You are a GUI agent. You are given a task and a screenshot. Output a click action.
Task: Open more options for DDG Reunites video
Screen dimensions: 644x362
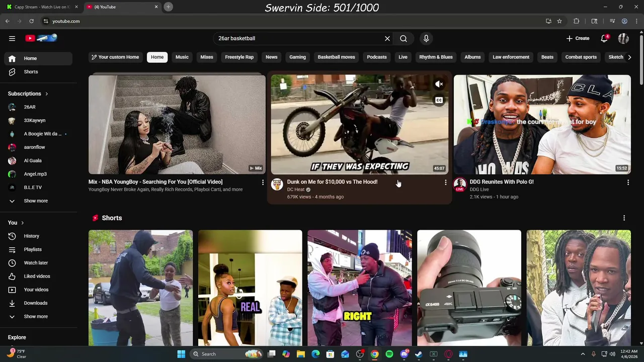(x=628, y=183)
